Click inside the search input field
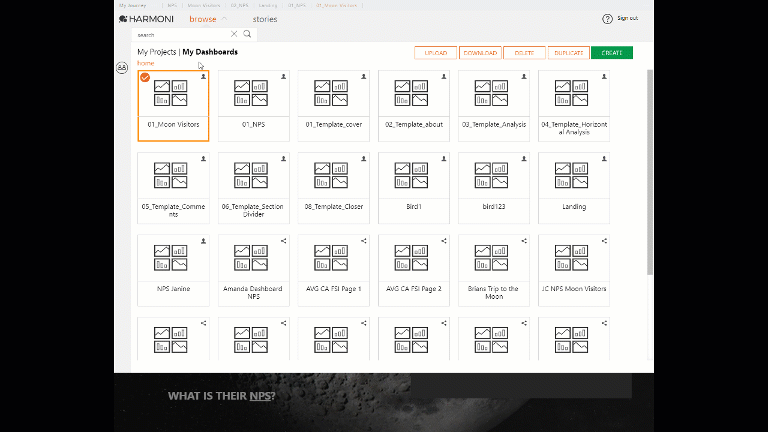This screenshot has height=432, width=768. point(181,34)
